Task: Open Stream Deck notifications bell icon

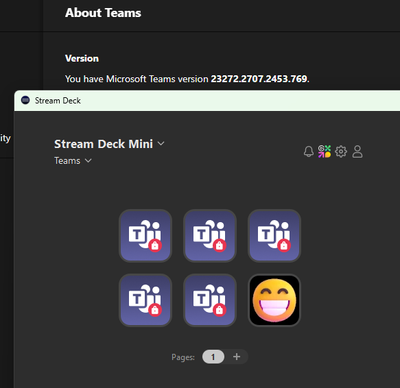Action: pos(309,152)
